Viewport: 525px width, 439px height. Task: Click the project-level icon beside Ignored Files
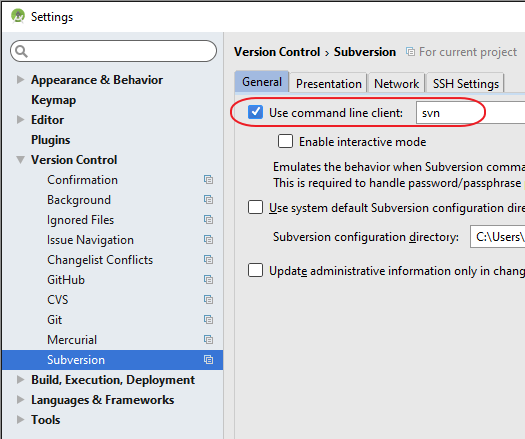tap(208, 220)
